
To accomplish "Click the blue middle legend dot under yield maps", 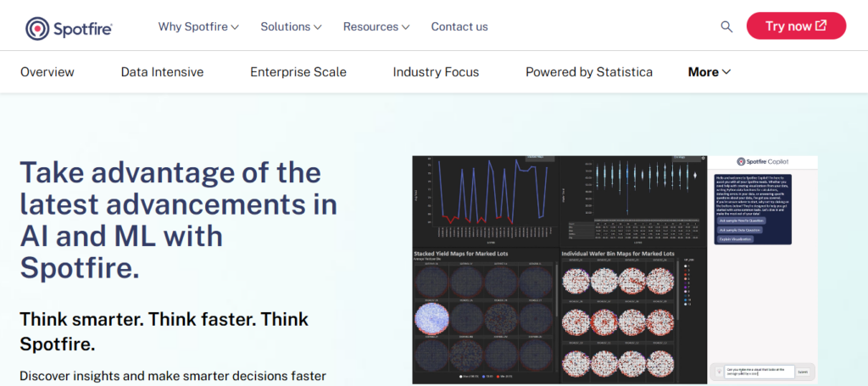I will [x=484, y=376].
